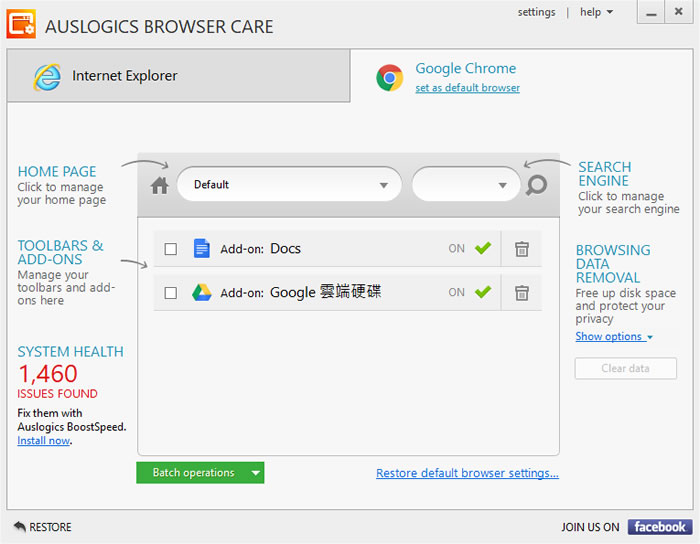The height and width of the screenshot is (544, 700).
Task: Click Restore default browser settings link
Action: point(467,474)
